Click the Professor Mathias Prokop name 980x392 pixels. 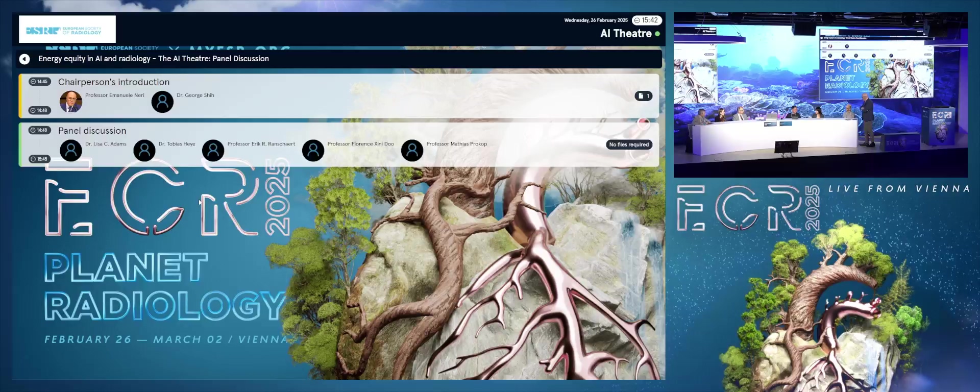(x=457, y=144)
